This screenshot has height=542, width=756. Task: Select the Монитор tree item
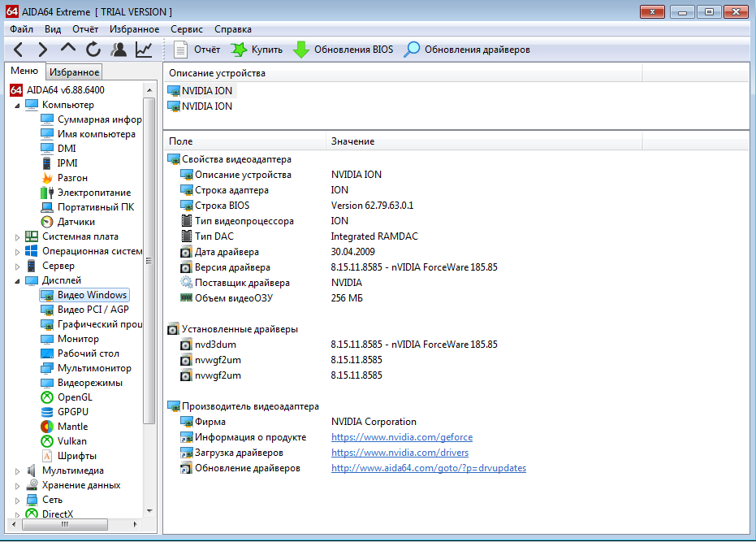70,339
